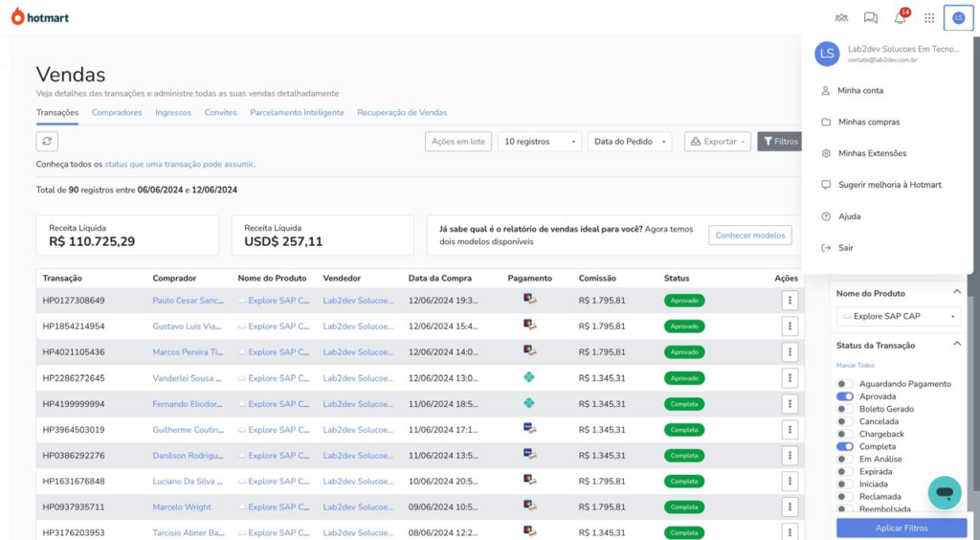The width and height of the screenshot is (980, 540).
Task: Disable the Aprovada status filter
Action: point(845,396)
